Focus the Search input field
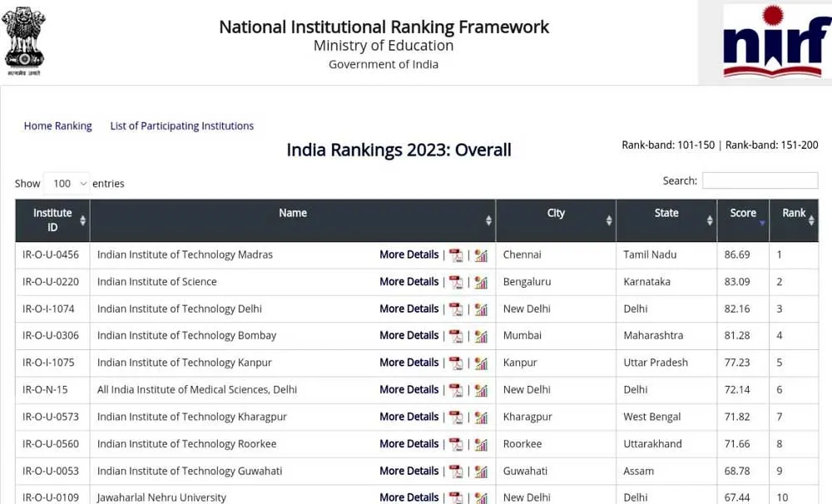 tap(760, 180)
